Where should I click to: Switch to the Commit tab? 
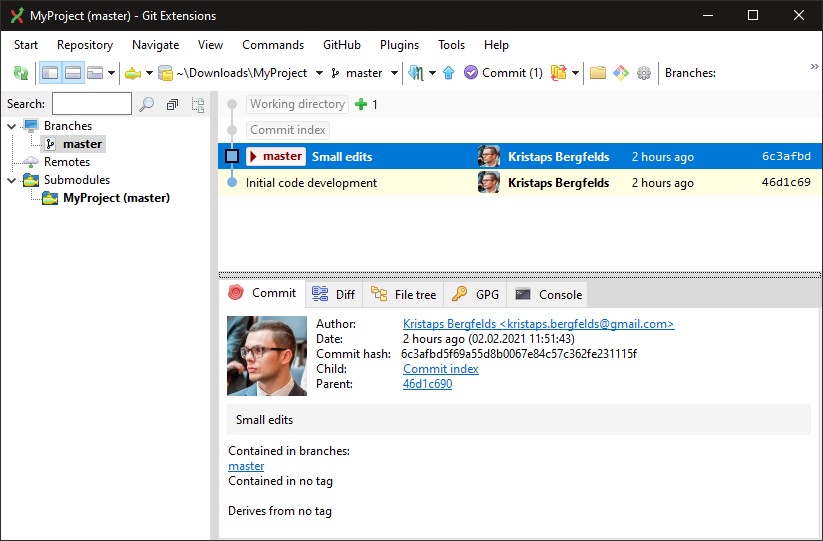[x=262, y=293]
